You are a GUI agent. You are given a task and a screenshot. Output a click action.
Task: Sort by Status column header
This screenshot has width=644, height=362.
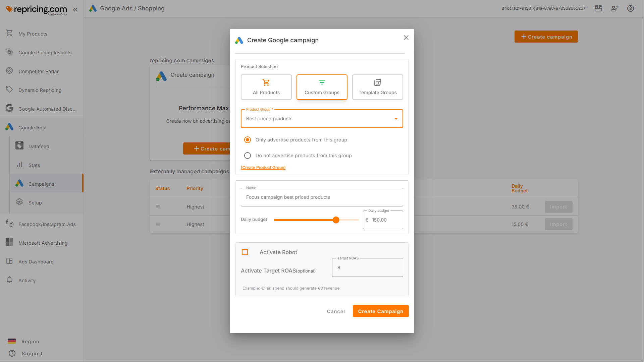162,188
